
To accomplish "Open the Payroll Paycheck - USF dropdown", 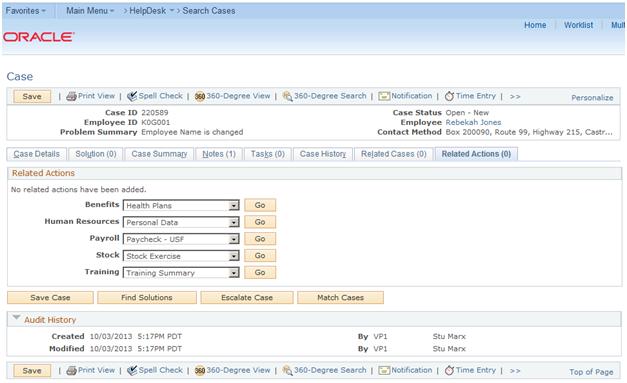I will tap(181, 239).
